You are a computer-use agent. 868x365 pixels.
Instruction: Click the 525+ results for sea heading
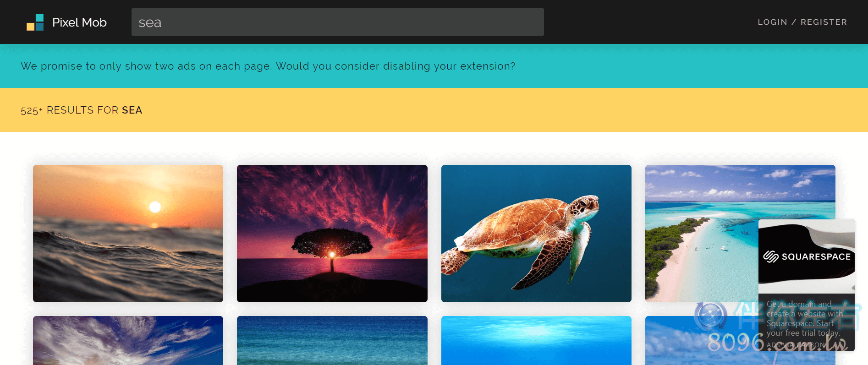click(x=82, y=110)
